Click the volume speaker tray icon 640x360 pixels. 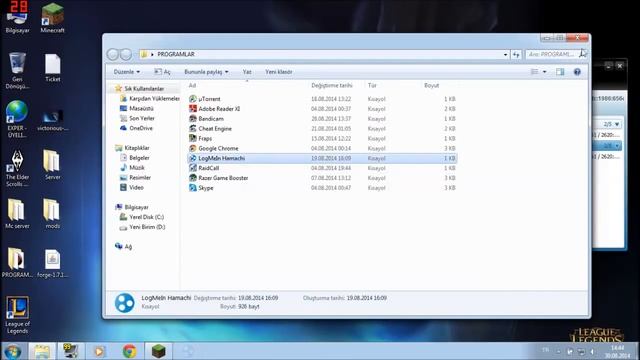click(592, 351)
